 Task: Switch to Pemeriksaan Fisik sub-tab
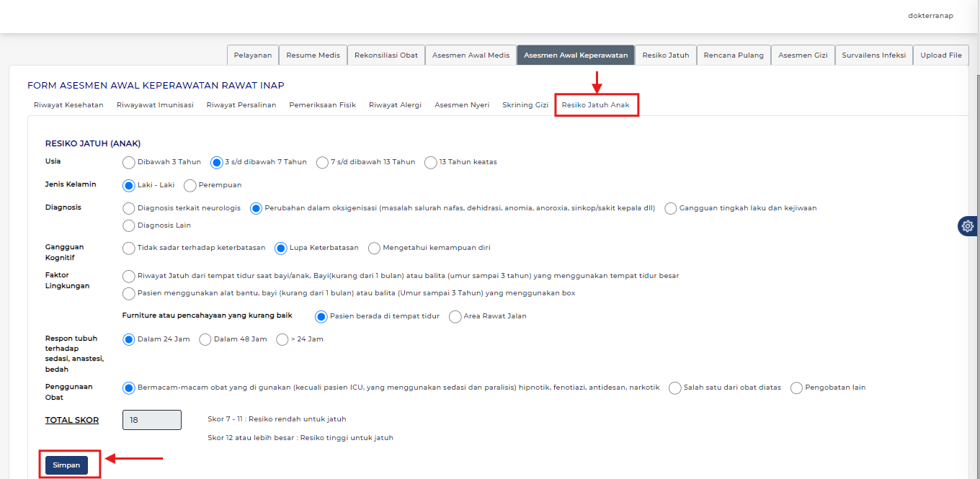click(322, 105)
